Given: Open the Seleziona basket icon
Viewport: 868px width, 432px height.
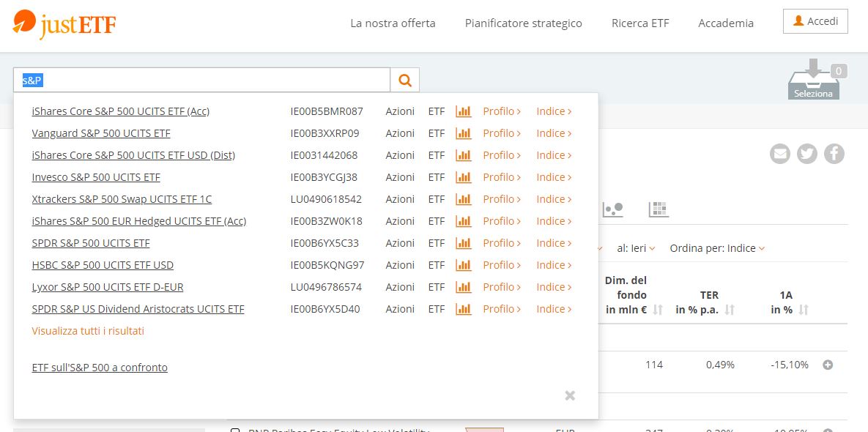Looking at the screenshot, I should point(814,82).
